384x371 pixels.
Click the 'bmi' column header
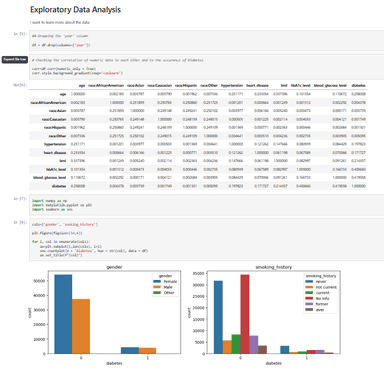[x=284, y=85]
